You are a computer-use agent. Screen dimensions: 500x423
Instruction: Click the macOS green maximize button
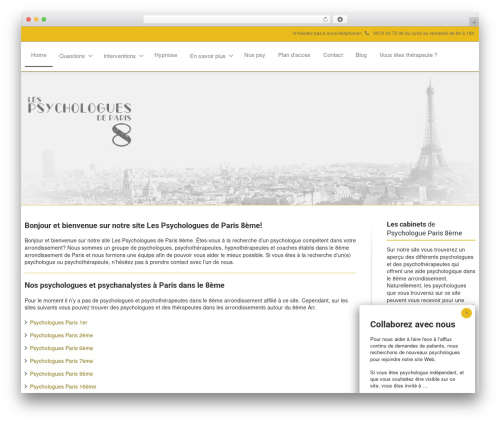pyautogui.click(x=44, y=19)
